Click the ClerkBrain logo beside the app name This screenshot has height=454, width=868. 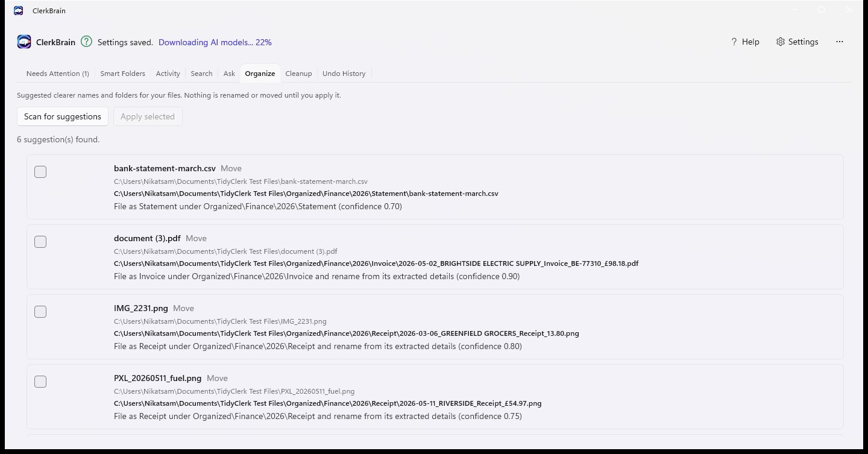tap(24, 42)
